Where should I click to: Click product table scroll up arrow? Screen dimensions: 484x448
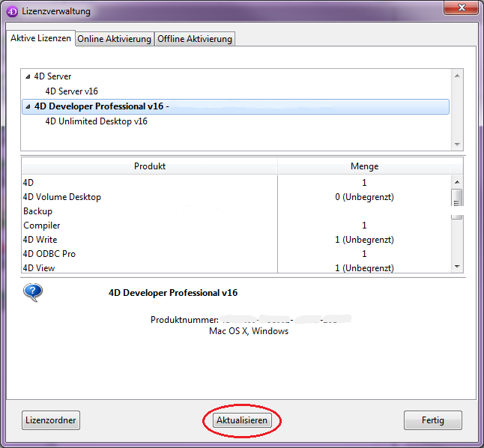[x=457, y=182]
